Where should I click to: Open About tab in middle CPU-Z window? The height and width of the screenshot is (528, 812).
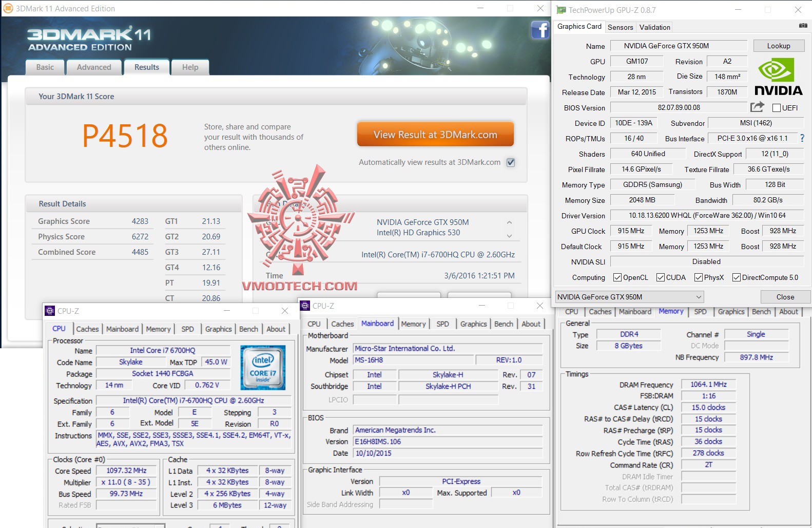(531, 324)
